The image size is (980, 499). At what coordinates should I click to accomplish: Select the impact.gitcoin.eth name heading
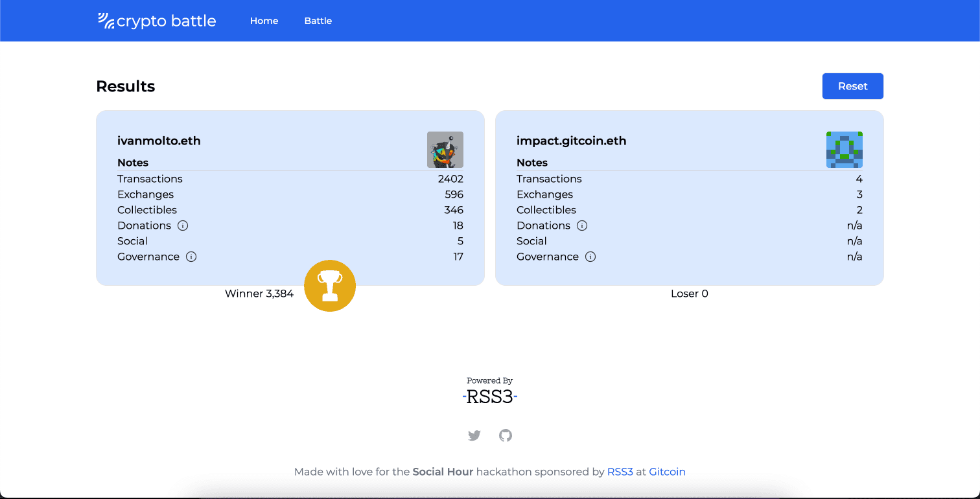[572, 141]
